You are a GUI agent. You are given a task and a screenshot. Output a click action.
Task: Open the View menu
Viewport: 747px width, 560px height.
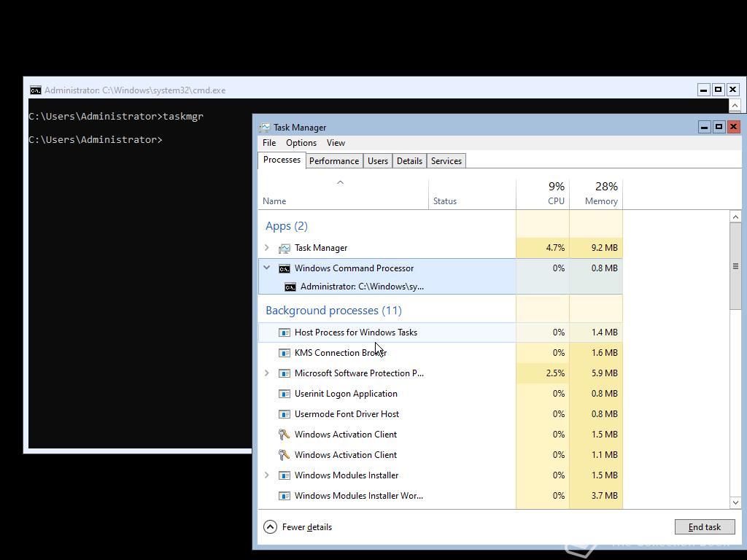(336, 143)
